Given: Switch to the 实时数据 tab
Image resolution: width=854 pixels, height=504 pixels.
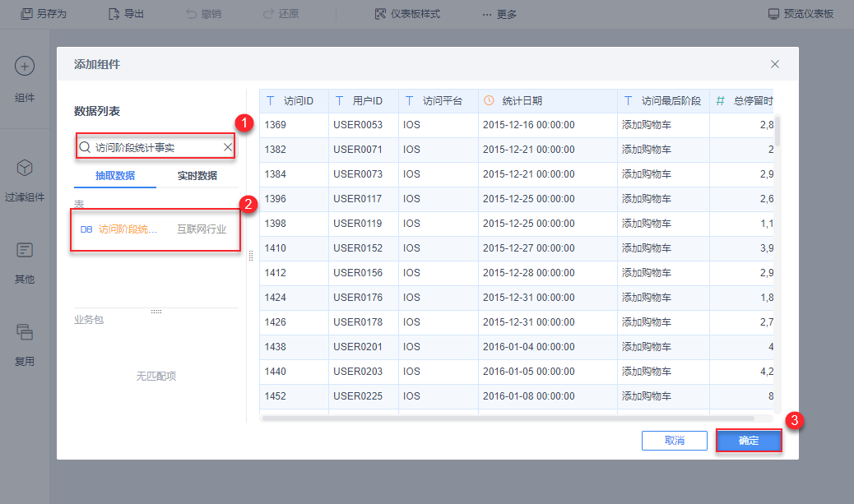Looking at the screenshot, I should point(197,176).
